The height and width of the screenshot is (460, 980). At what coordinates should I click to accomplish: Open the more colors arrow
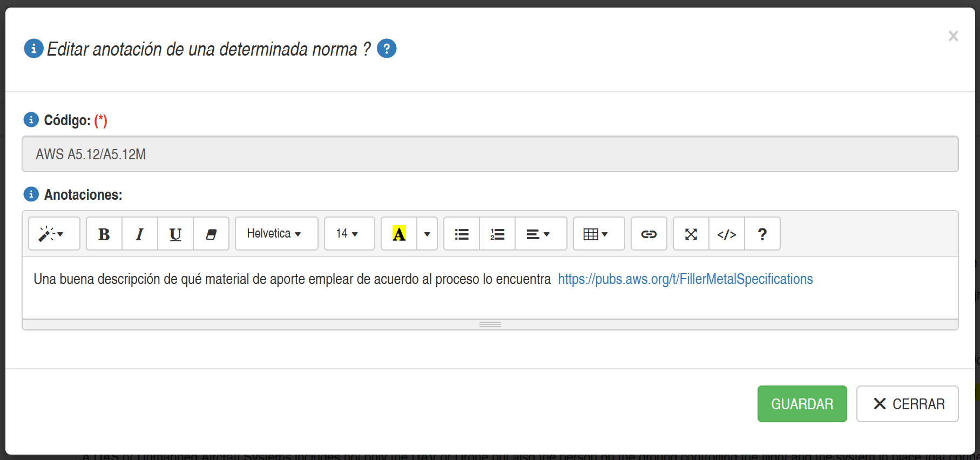[x=427, y=234]
